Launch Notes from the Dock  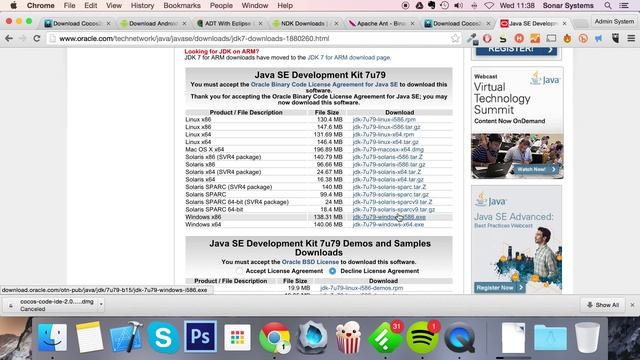89,337
